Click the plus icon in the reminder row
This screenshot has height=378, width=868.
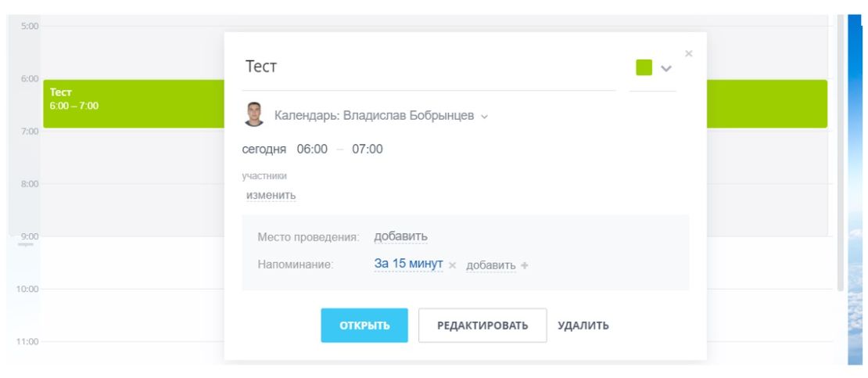pos(525,265)
